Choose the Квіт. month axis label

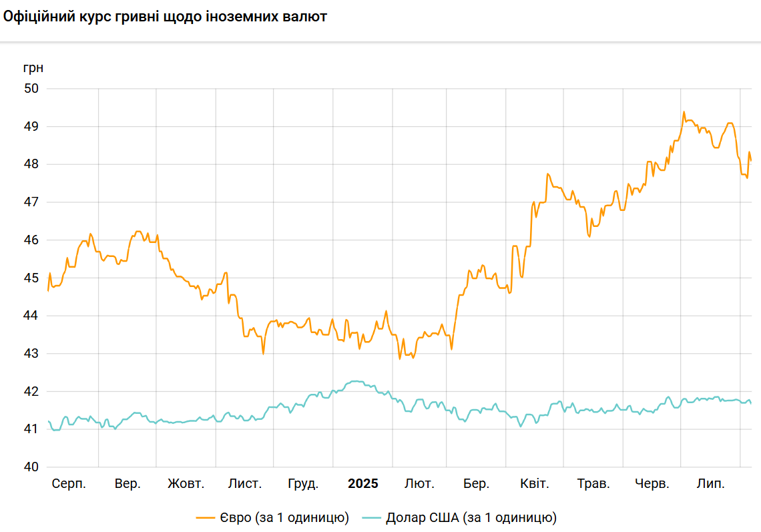(535, 484)
